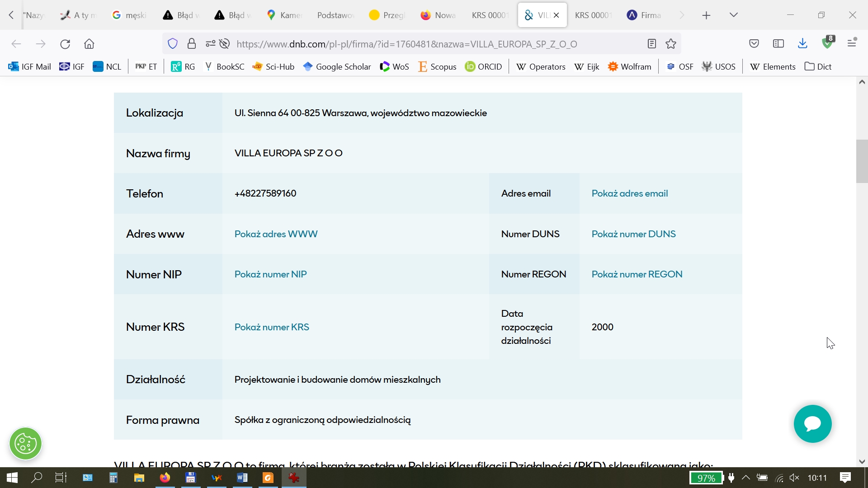Screen dimensions: 868x488
Task: Open the Save to Pocket icon
Action: (x=754, y=44)
